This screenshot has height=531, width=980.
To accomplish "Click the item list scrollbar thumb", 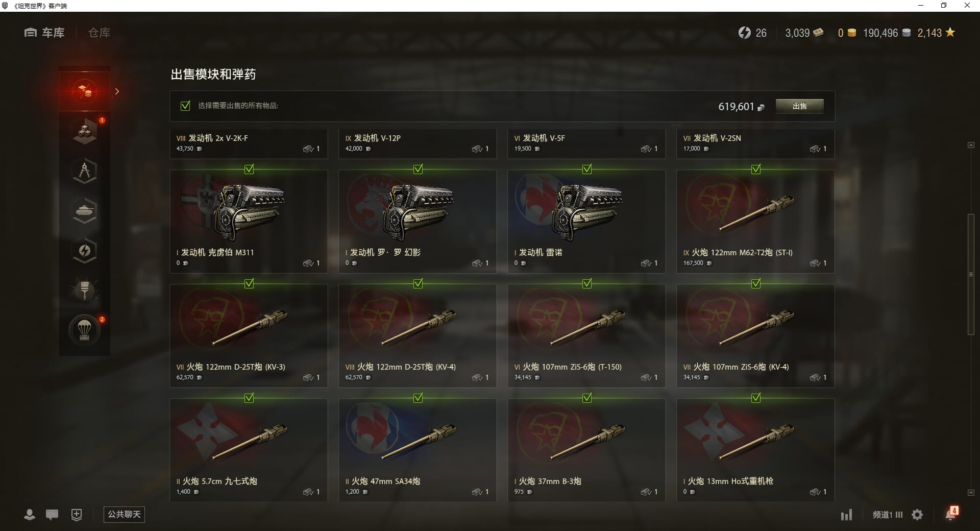I will [971, 274].
